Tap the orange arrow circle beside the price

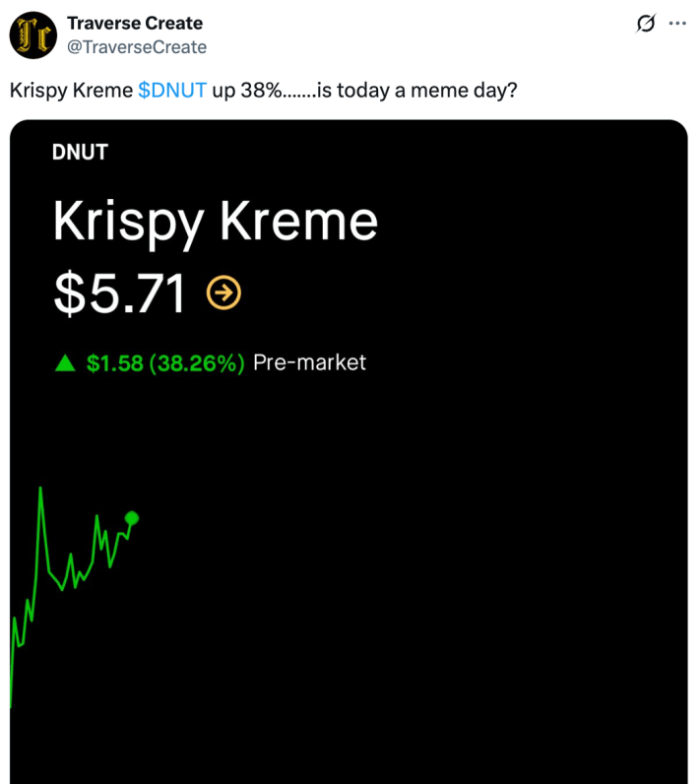223,292
